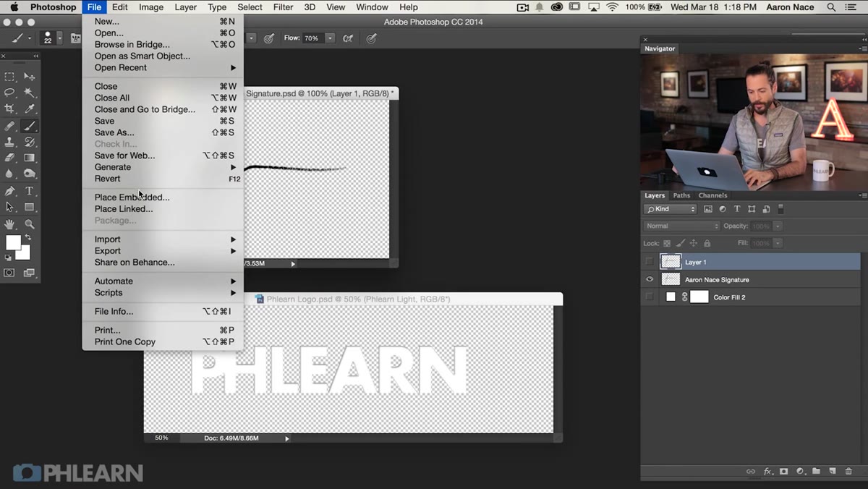This screenshot has height=489, width=868.
Task: Switch to the Channels tab
Action: pos(712,195)
